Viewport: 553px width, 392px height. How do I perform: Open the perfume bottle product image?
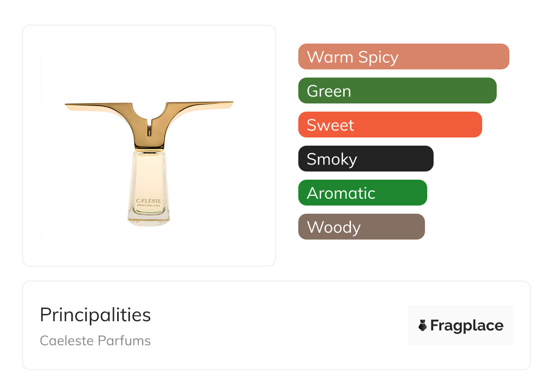[x=149, y=146]
